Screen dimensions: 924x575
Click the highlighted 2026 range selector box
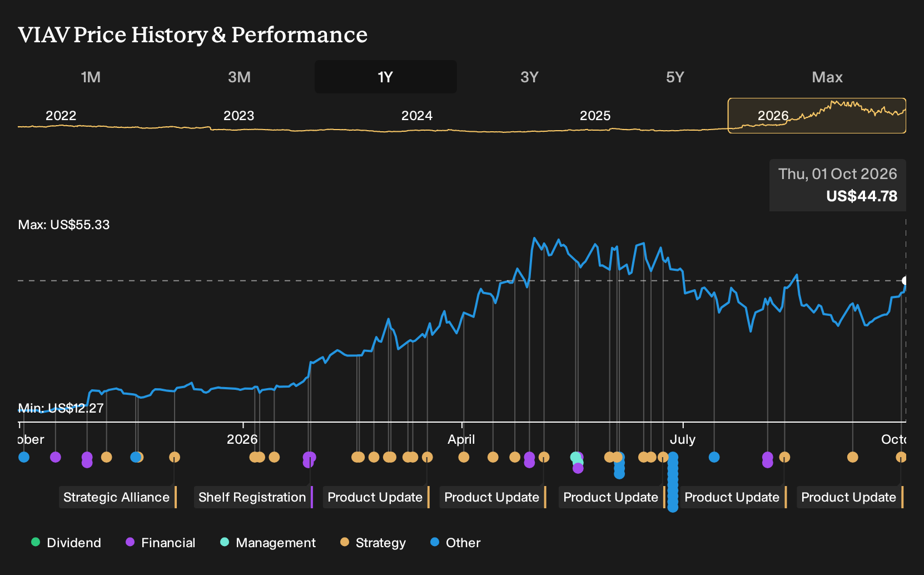coord(817,116)
